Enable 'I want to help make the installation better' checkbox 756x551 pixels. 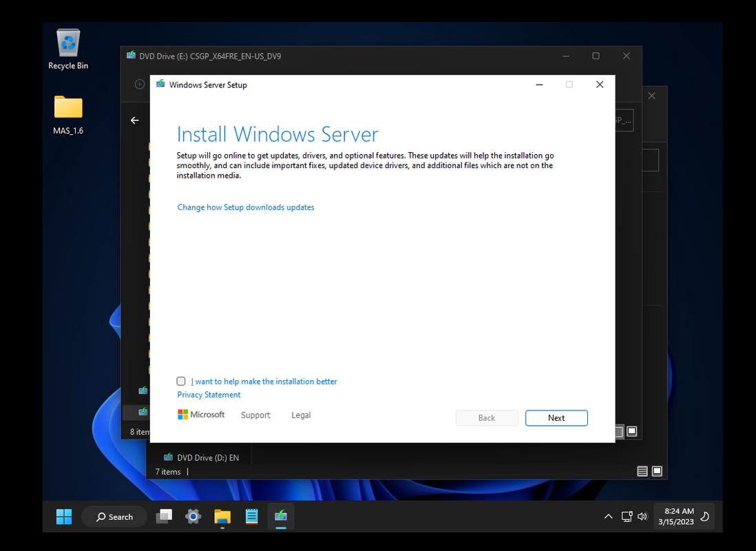[x=181, y=381]
